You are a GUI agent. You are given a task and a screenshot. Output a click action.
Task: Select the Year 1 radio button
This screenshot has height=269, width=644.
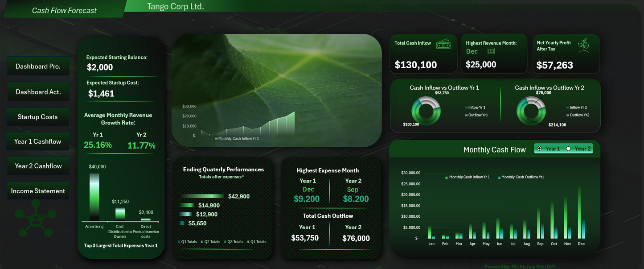(x=539, y=148)
